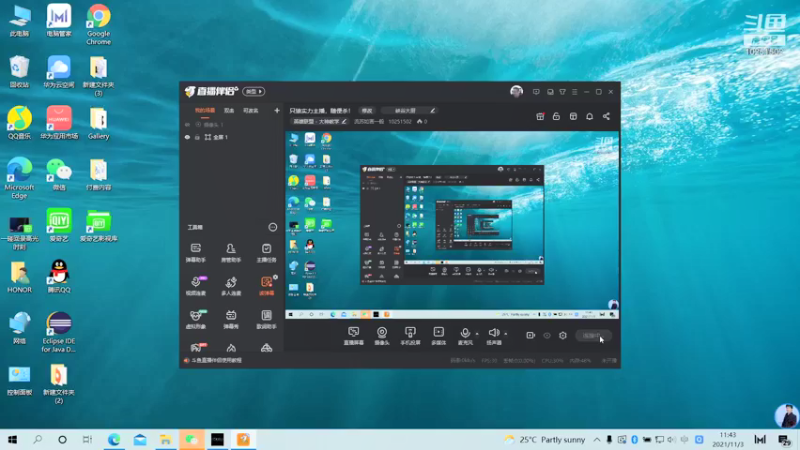800x450 pixels.
Task: Click the open padlock icon in header
Action: 556,116
